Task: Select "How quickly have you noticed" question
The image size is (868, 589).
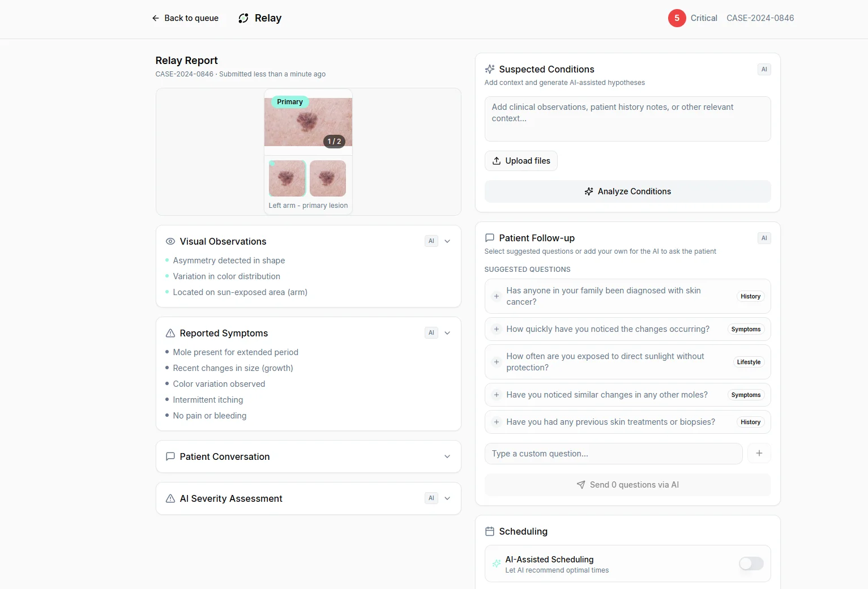Action: pyautogui.click(x=608, y=329)
